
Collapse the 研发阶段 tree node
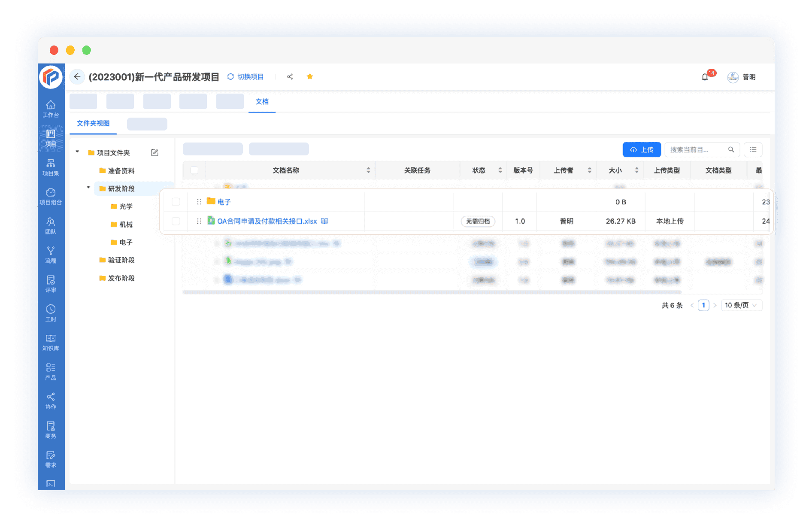88,188
